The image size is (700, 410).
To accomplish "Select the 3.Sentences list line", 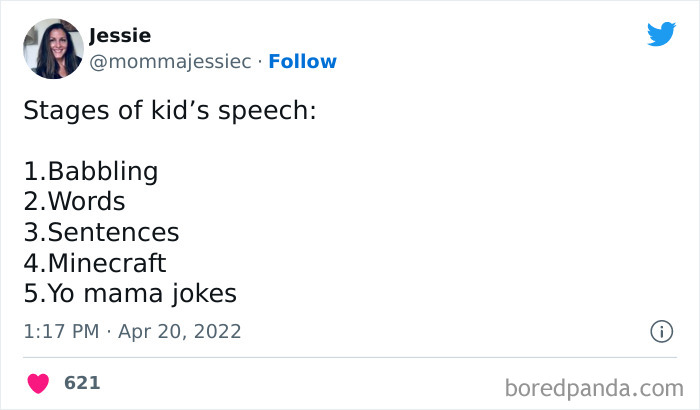I will click(101, 233).
